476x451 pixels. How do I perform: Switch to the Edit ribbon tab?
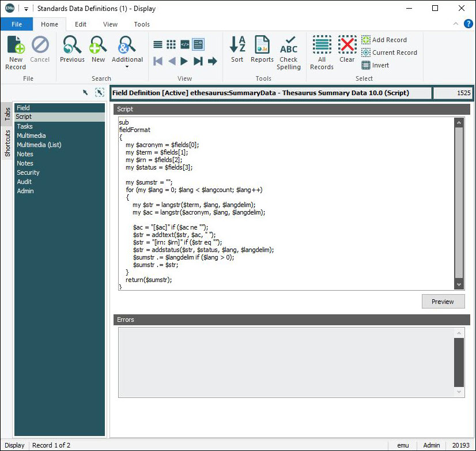click(81, 24)
